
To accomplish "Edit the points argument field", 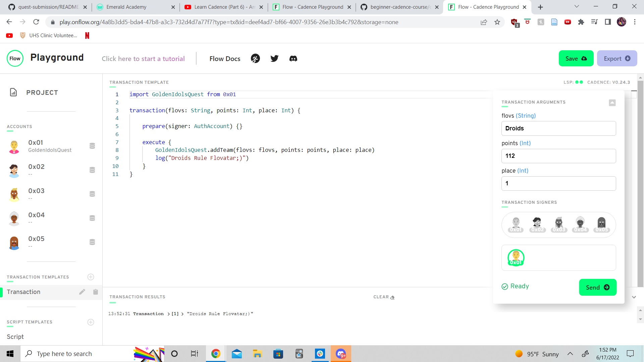I will coord(558,156).
